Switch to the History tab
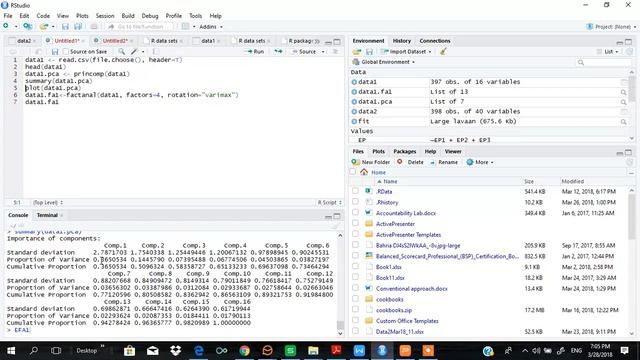 (402, 41)
